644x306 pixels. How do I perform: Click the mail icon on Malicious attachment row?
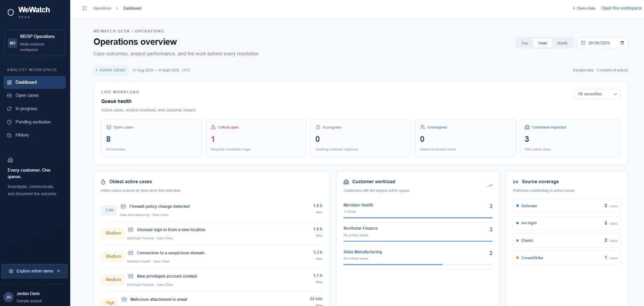point(124,299)
